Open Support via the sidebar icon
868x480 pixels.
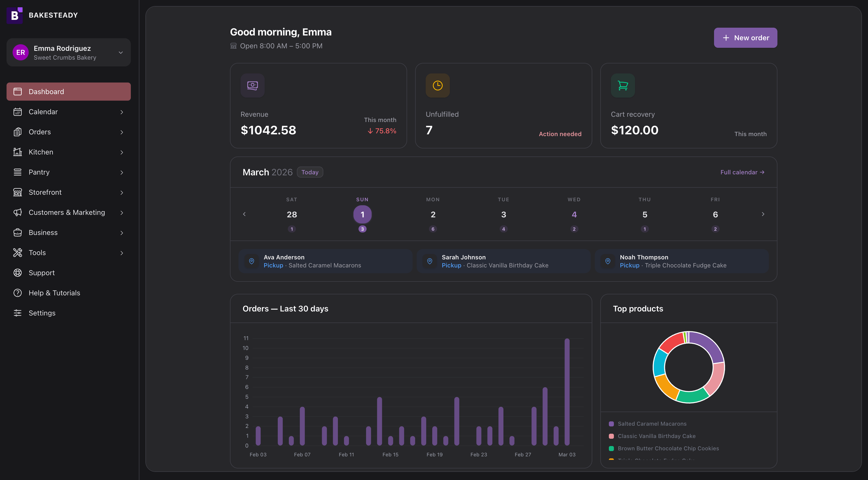click(18, 272)
